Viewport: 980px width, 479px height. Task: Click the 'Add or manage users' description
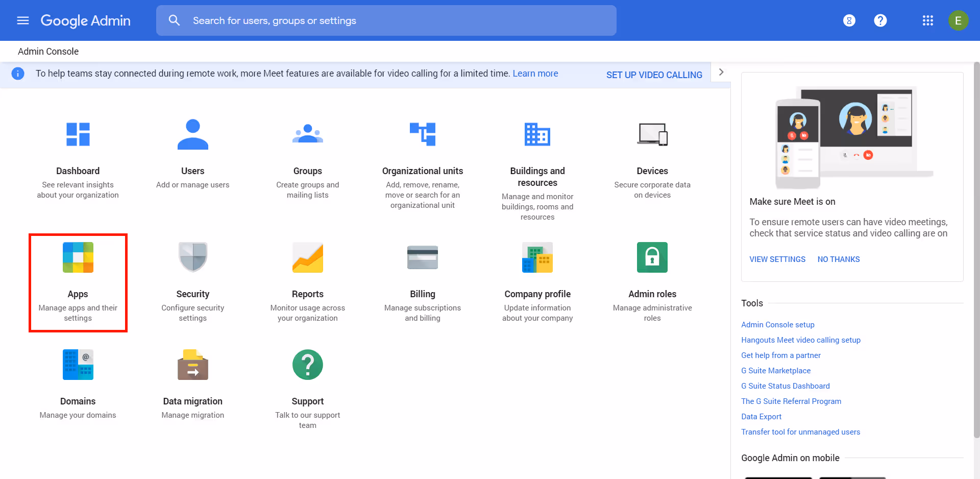(x=193, y=185)
